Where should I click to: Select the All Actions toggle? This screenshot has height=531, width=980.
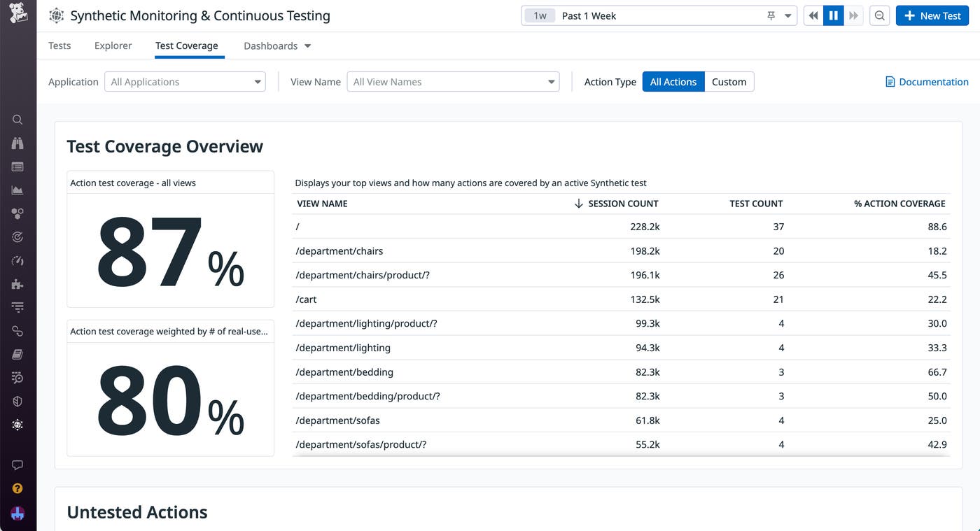(x=673, y=82)
